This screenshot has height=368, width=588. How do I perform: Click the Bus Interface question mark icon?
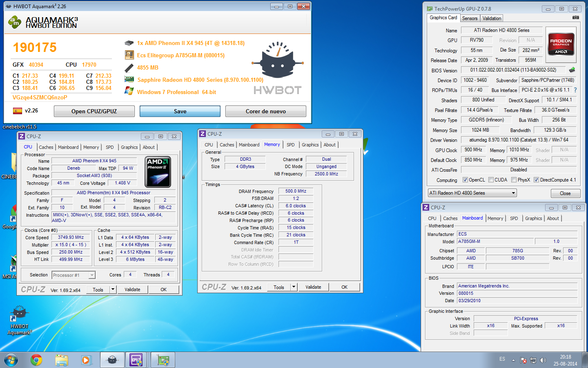[575, 90]
